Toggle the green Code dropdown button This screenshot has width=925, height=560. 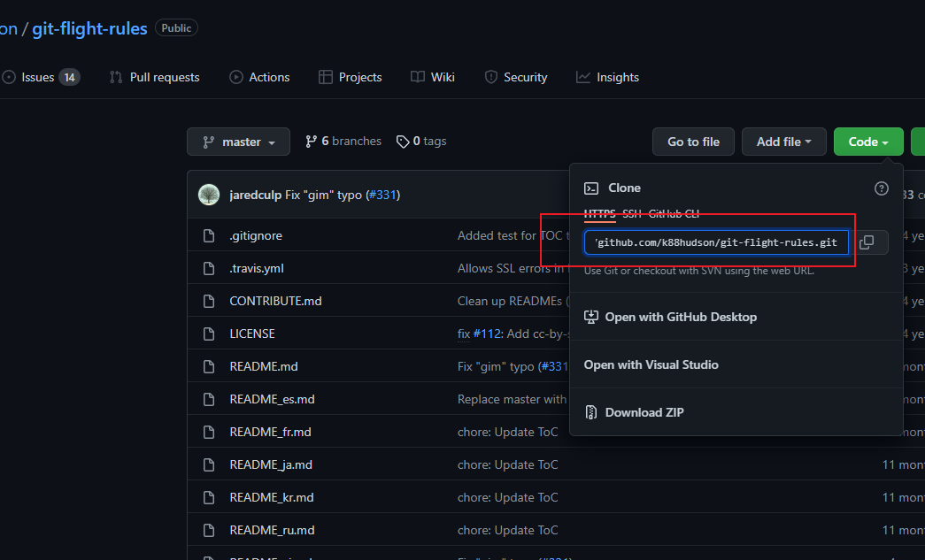click(868, 142)
